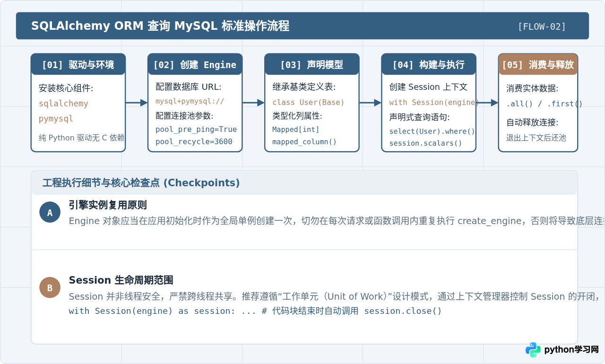
Task: Click the "pool_recycle=3600" parameter
Action: click(x=194, y=142)
